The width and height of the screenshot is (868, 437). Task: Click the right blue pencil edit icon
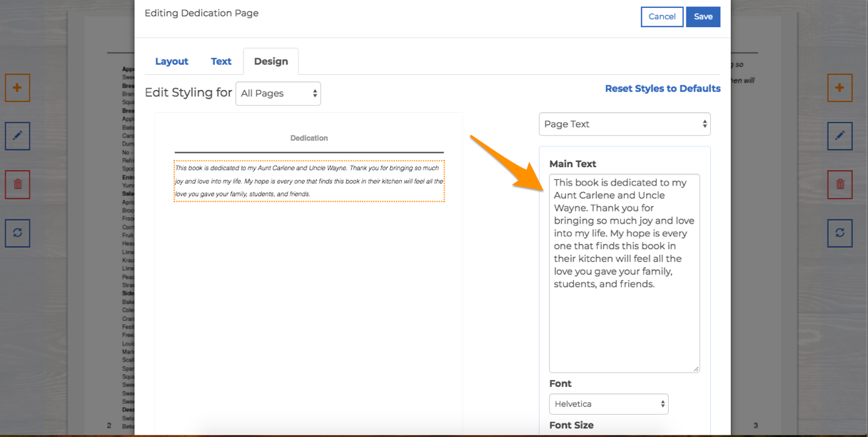click(x=839, y=136)
